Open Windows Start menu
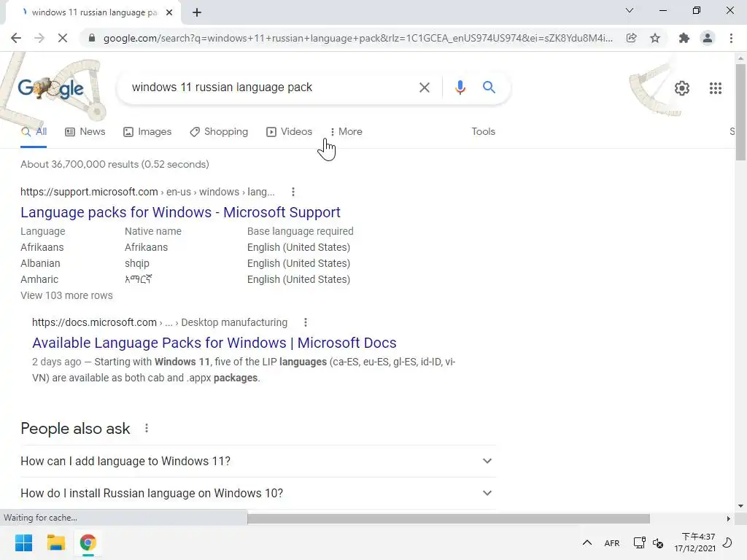 tap(23, 542)
